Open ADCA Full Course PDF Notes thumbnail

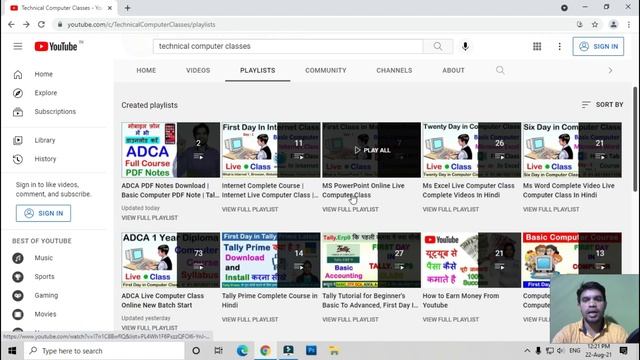[x=171, y=150]
